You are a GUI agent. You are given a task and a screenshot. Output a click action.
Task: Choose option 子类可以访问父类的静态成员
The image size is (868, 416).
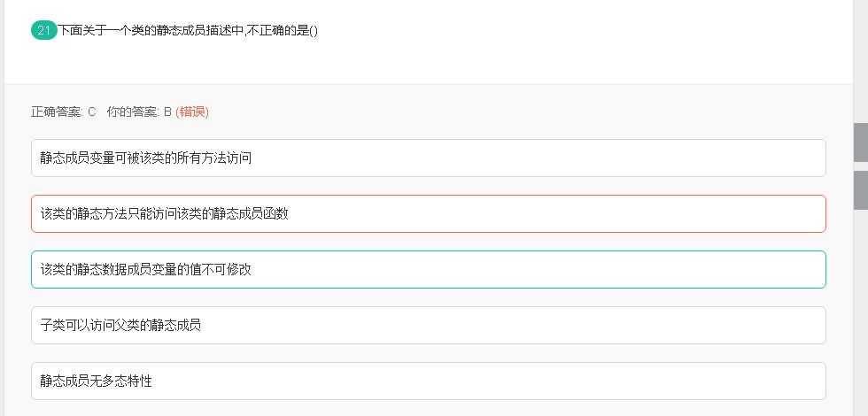[x=428, y=325]
